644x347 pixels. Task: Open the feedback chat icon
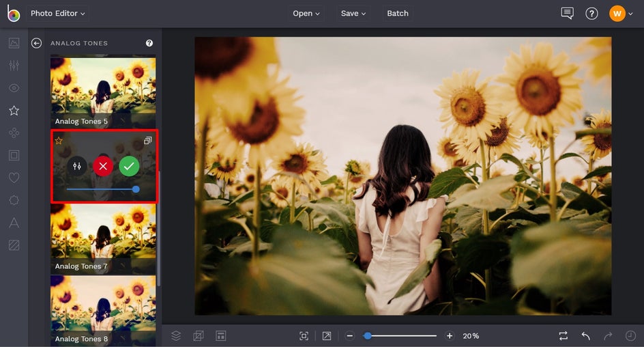567,14
